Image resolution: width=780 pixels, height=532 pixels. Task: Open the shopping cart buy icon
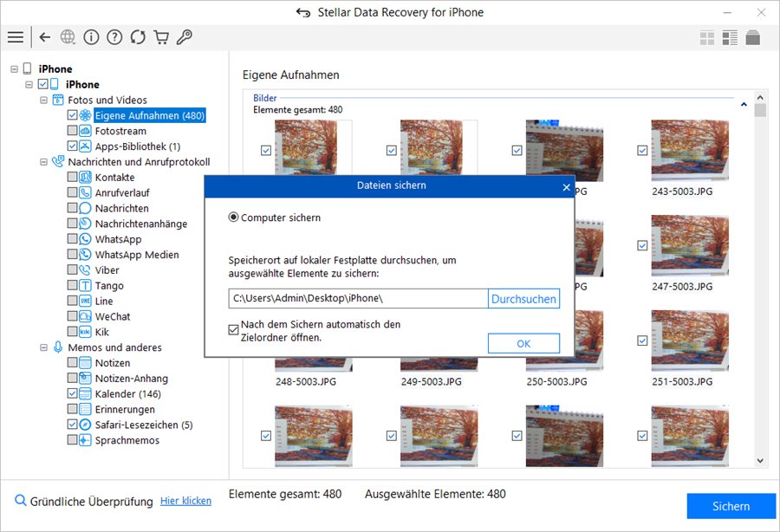(161, 37)
